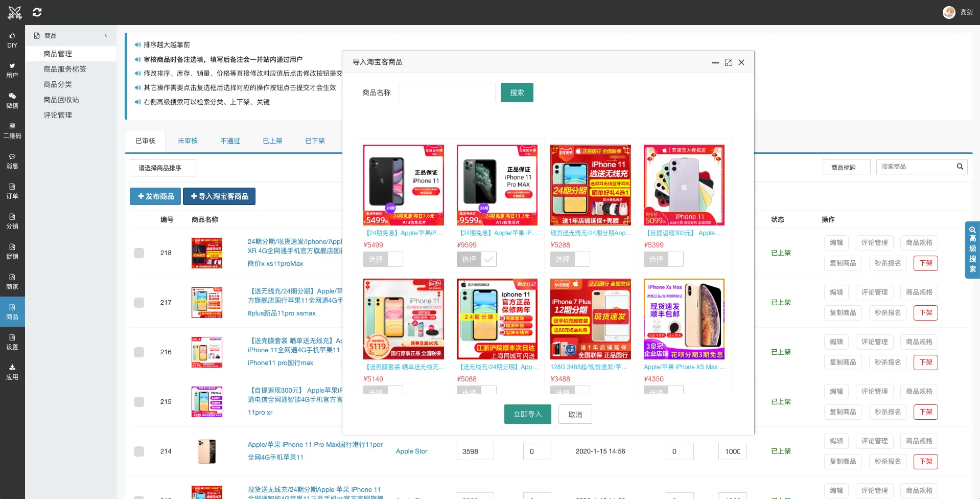This screenshot has height=499, width=980.
Task: Focus the 商品名称 input in the dialog
Action: click(447, 93)
